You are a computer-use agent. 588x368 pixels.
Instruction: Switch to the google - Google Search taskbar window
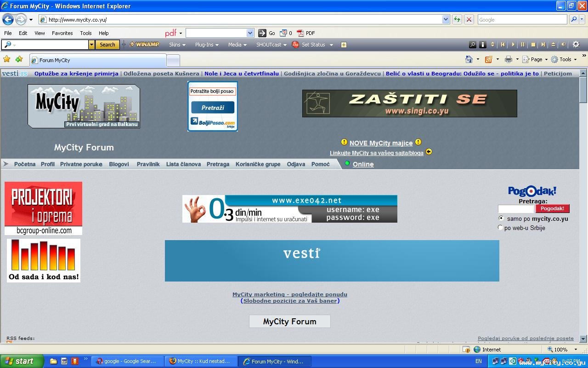coord(127,361)
